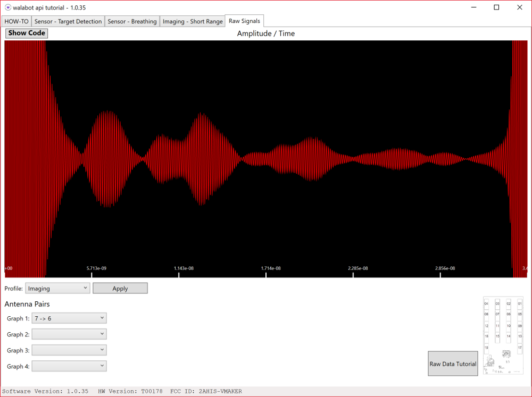
Task: Click the antenna layout board thumbnail
Action: tap(503, 336)
